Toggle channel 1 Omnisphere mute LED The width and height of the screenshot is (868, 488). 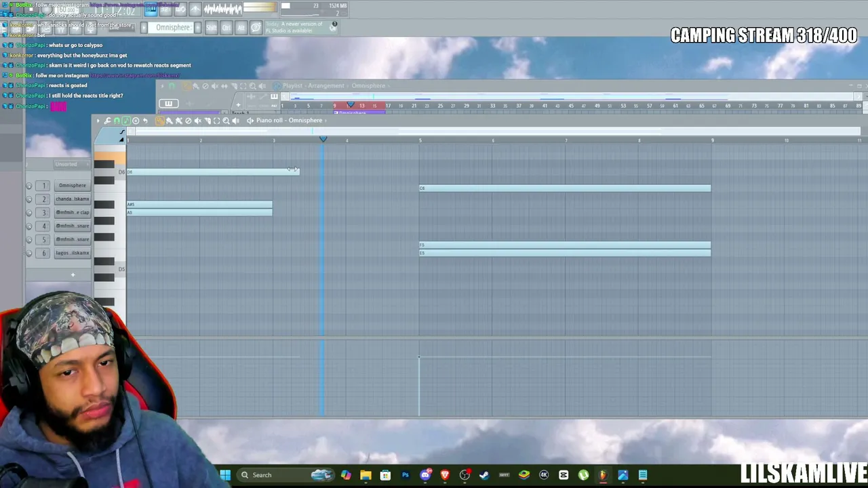click(29, 186)
